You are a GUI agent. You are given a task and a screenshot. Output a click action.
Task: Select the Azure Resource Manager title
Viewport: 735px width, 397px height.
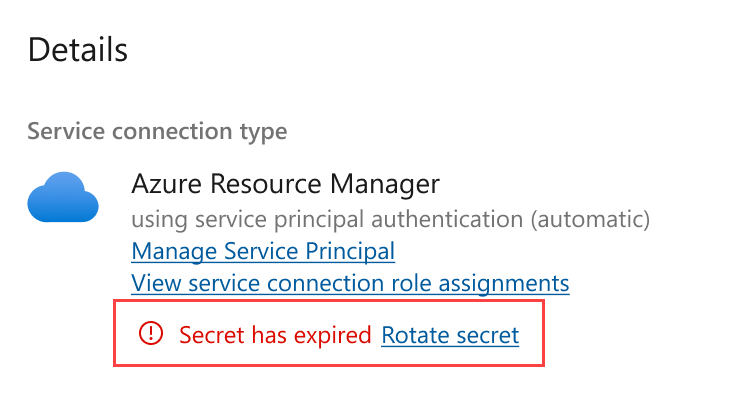pos(285,183)
